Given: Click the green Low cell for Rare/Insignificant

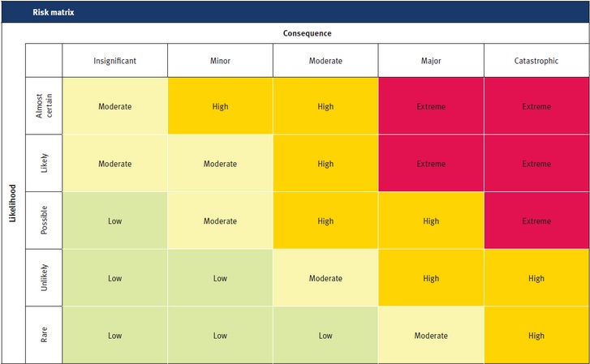Looking at the screenshot, I should point(114,335).
